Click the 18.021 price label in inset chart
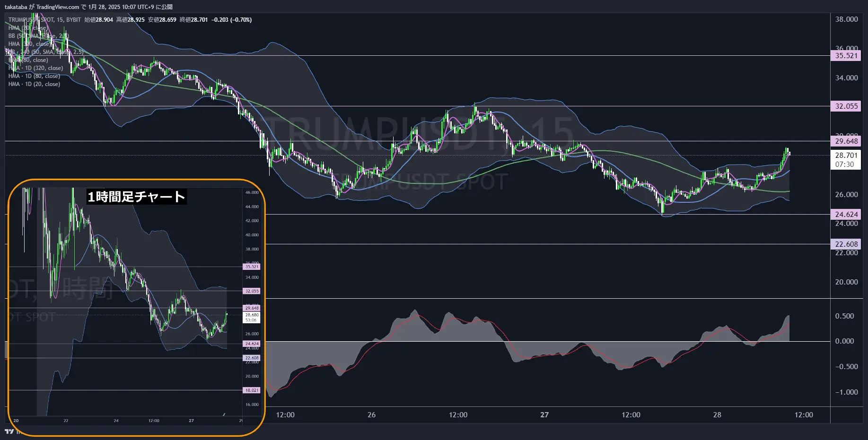Screen dimensions: 868x440 [252, 390]
